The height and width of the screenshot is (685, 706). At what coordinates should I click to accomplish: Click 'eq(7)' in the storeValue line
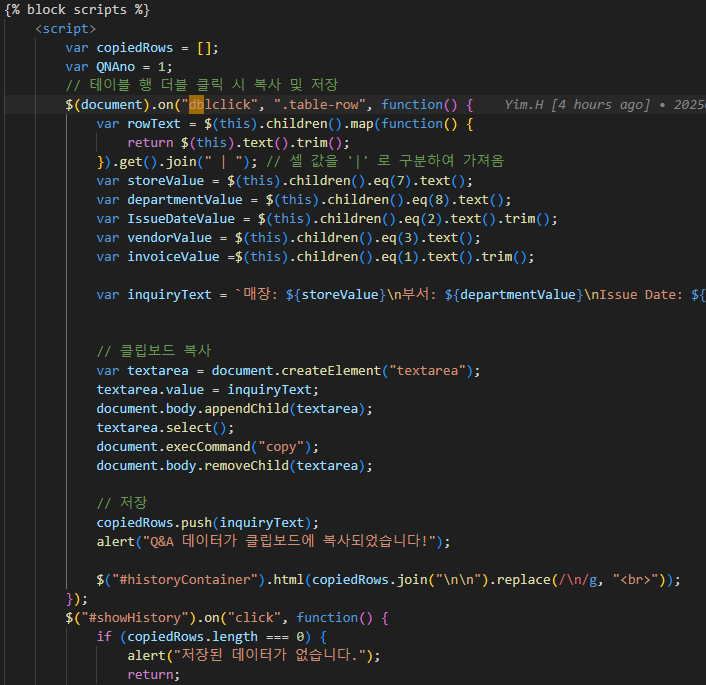[392, 181]
